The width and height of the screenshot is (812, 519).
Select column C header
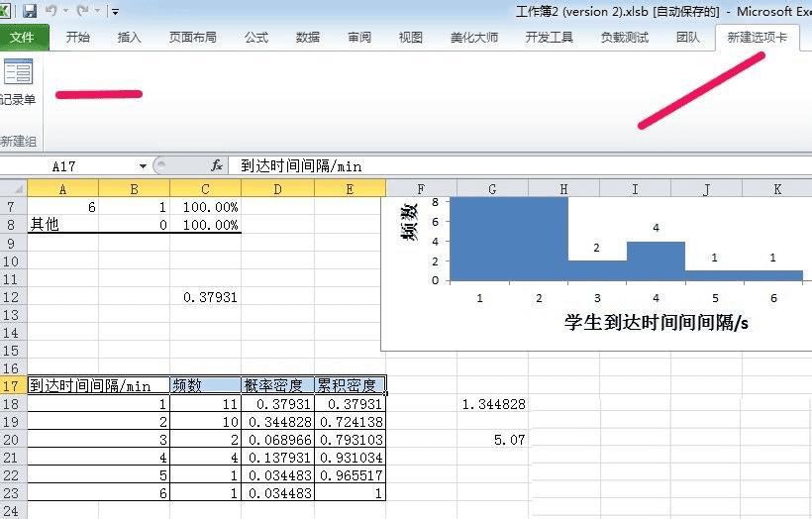(206, 189)
